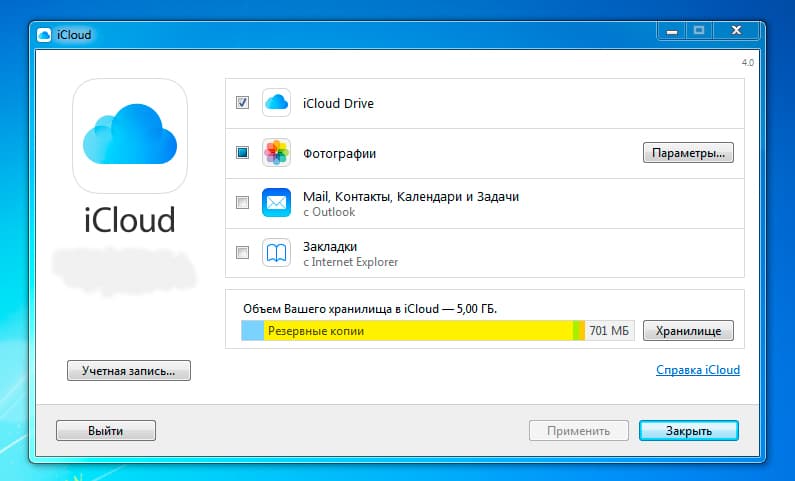This screenshot has width=795, height=481.
Task: Maximize the iCloud window
Action: click(699, 31)
